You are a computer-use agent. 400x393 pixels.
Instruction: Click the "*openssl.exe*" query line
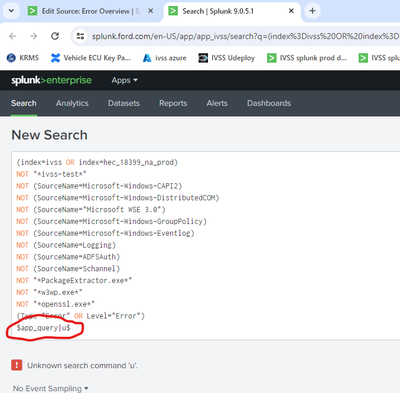coord(56,304)
